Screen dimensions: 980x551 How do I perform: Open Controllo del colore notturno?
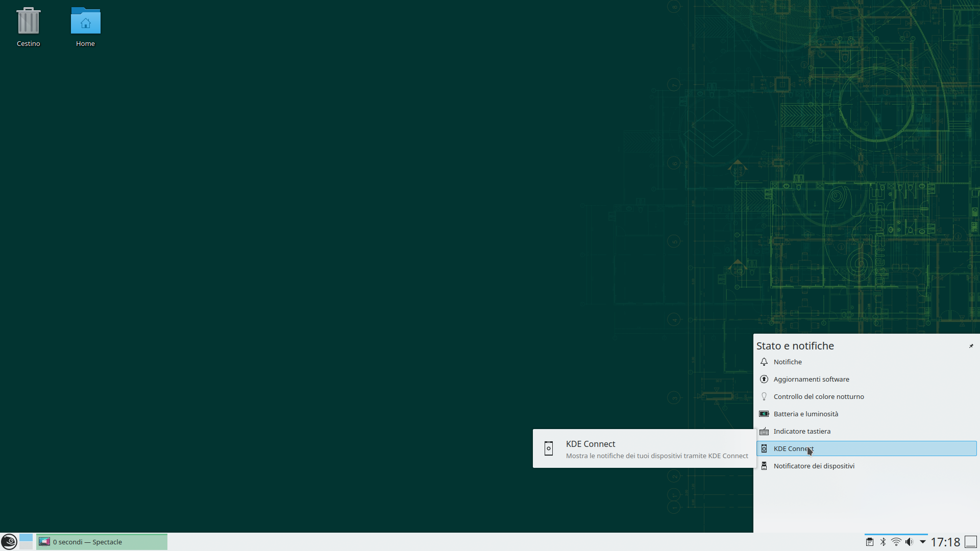818,396
